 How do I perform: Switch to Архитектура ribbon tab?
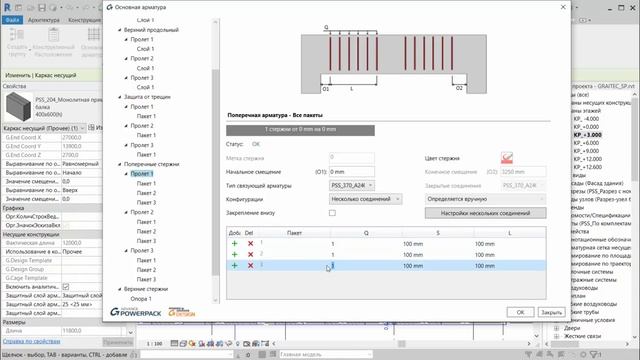pyautogui.click(x=44, y=20)
